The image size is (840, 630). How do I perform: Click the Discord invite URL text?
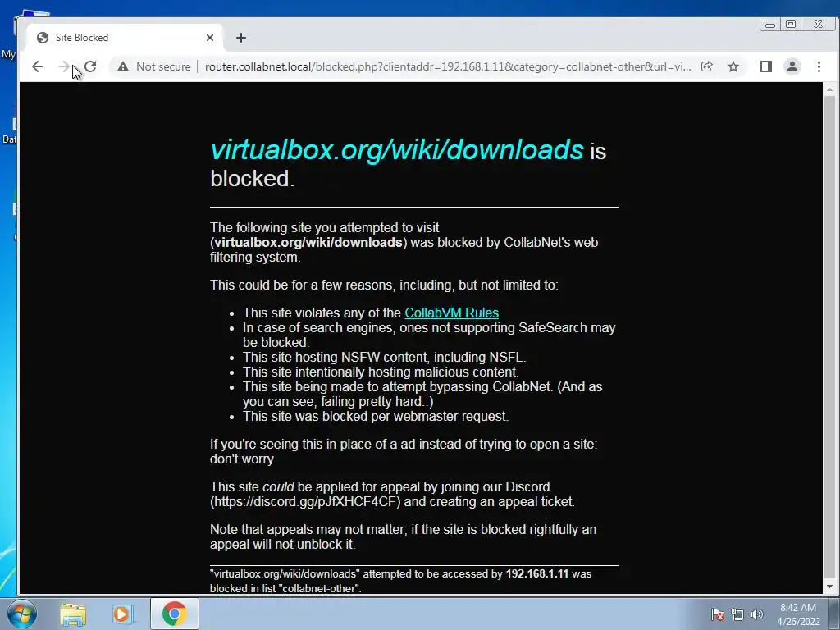[x=305, y=502]
